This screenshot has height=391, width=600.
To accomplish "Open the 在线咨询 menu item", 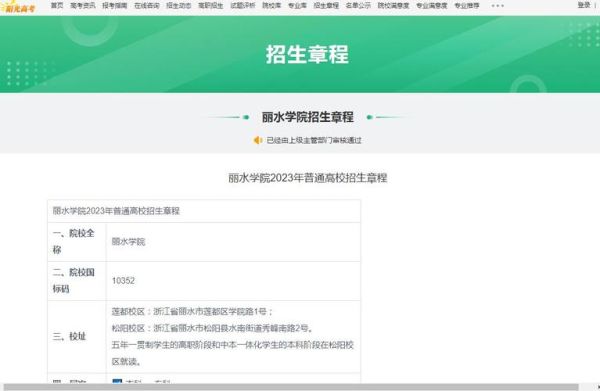I will click(x=147, y=5).
